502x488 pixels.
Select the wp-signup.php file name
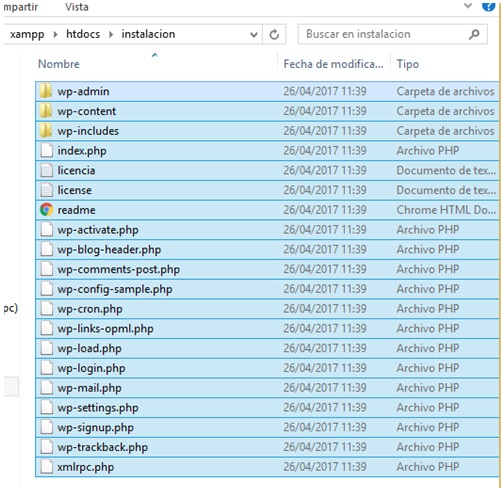tap(95, 428)
